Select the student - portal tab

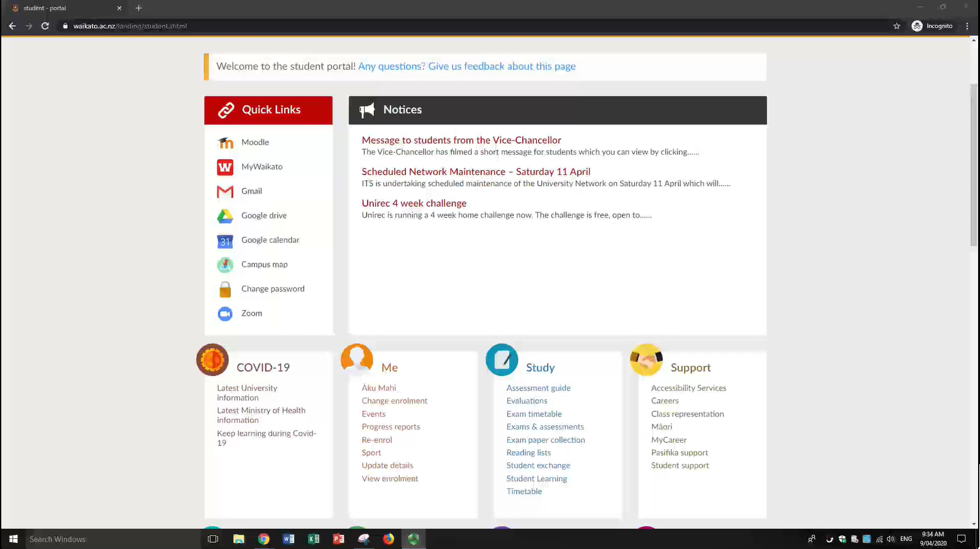coord(67,8)
